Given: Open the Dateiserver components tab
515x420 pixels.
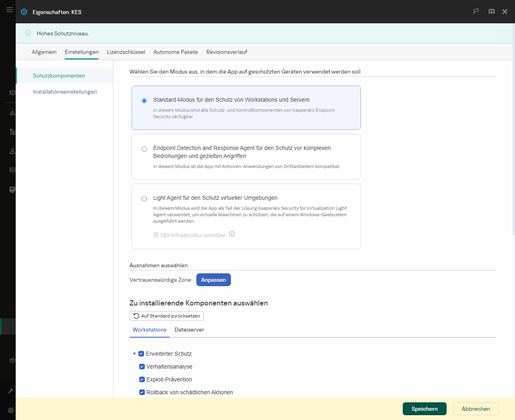Looking at the screenshot, I should (x=189, y=330).
